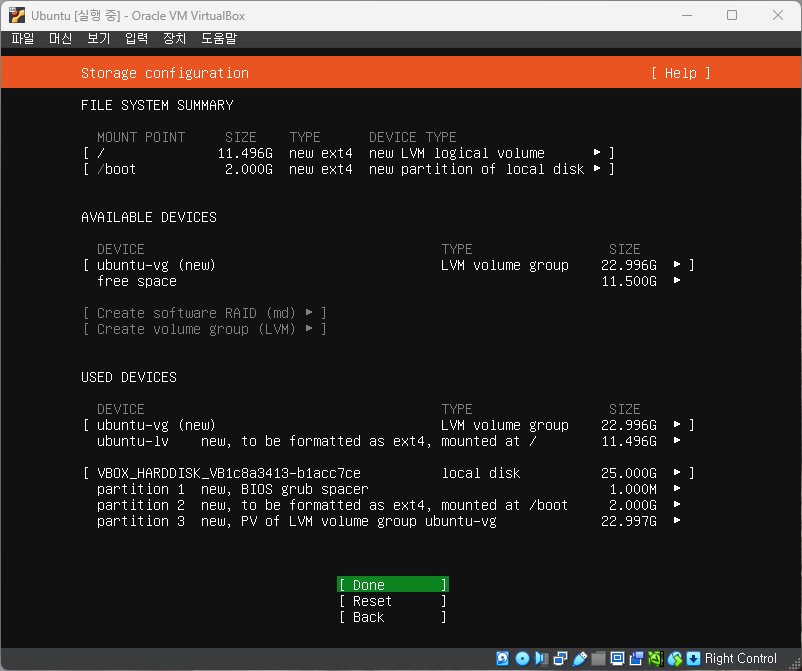Minimize the VirtualBox window
802x671 pixels.
(x=687, y=15)
